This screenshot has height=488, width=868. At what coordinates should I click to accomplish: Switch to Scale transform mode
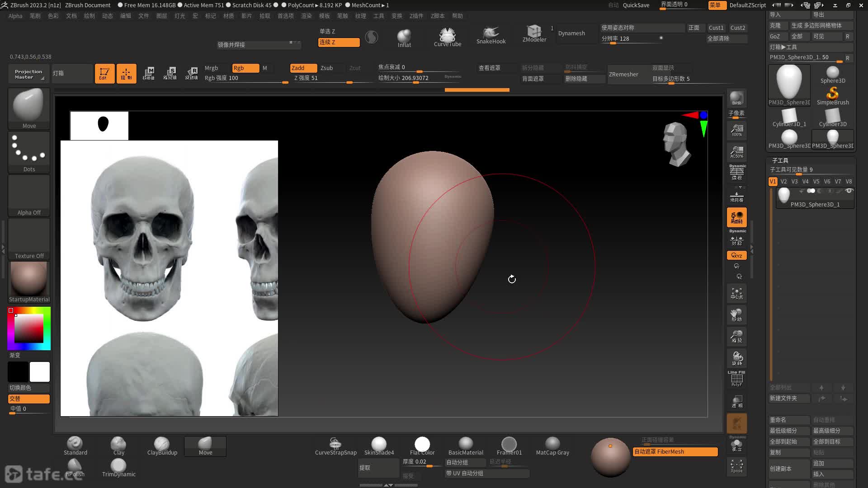[170, 73]
